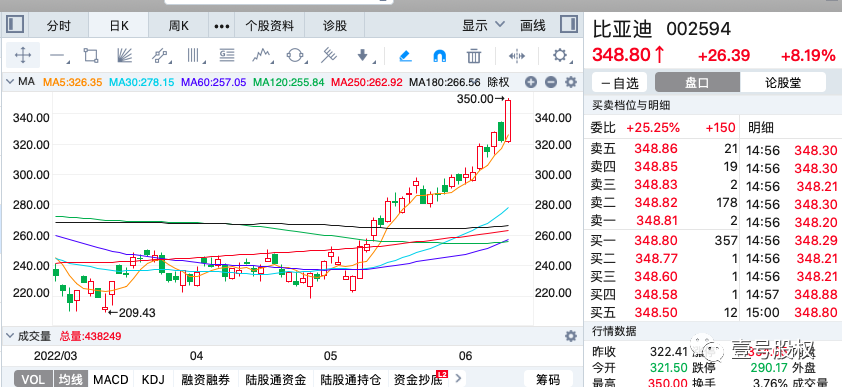
Task: Open the 显示 dropdown menu
Action: [x=483, y=25]
